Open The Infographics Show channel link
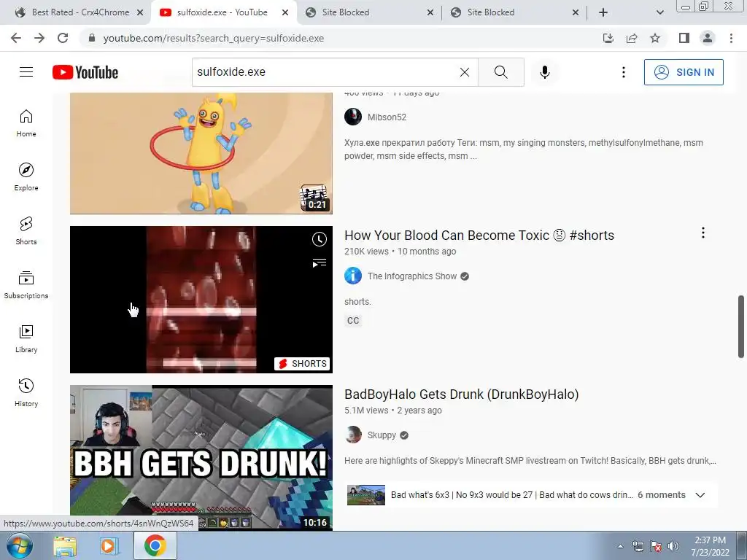The width and height of the screenshot is (747, 560). pyautogui.click(x=412, y=276)
